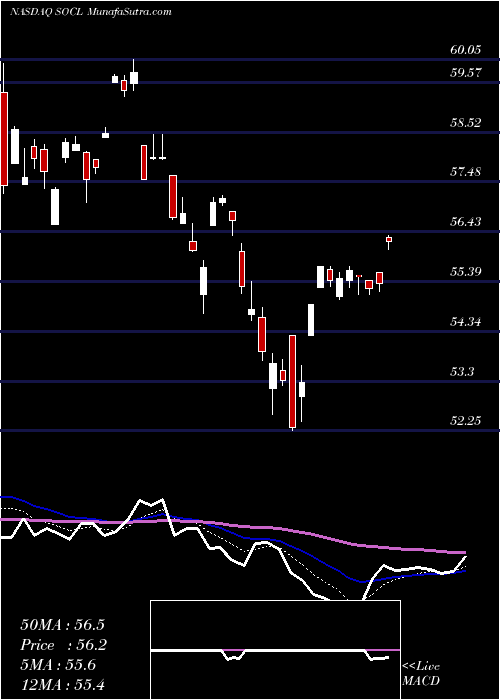This screenshot has height=700, width=500.
Task: Click the 50MA : 56.5 readout
Action: (x=62, y=625)
